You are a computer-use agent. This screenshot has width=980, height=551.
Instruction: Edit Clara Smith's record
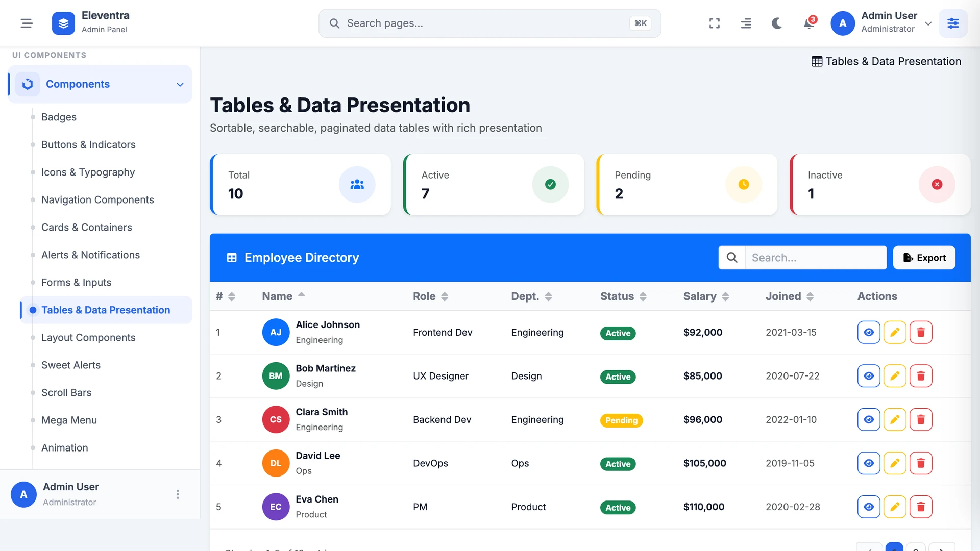point(895,419)
